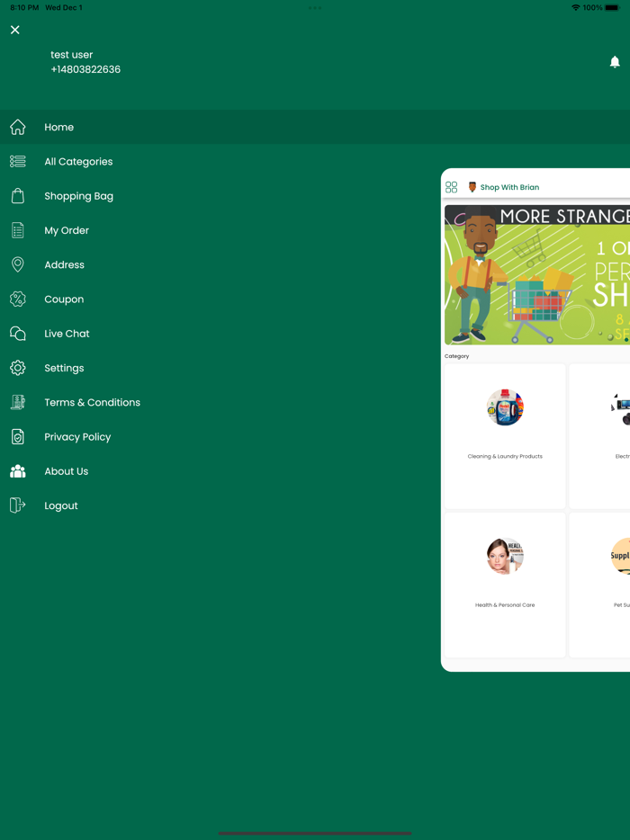
Task: Click the Shop With Brian title
Action: (510, 187)
